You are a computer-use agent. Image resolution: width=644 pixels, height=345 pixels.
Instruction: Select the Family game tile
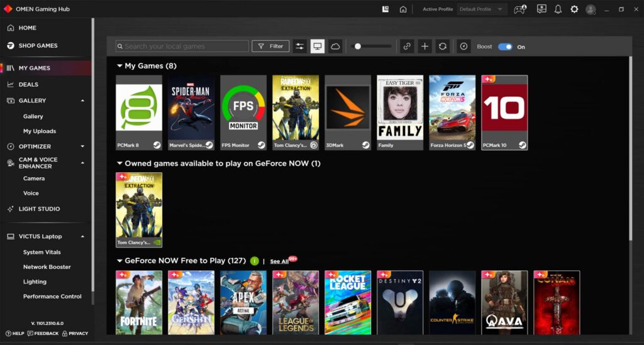click(x=400, y=112)
